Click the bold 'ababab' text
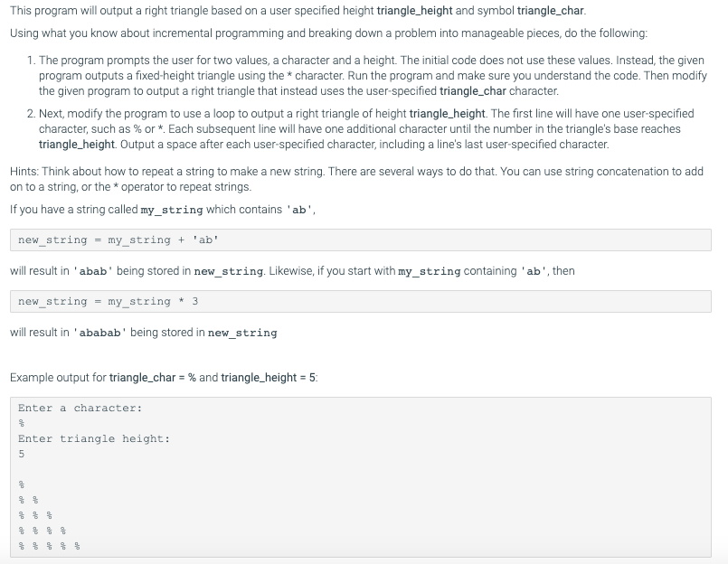The height and width of the screenshot is (564, 728). (x=99, y=333)
